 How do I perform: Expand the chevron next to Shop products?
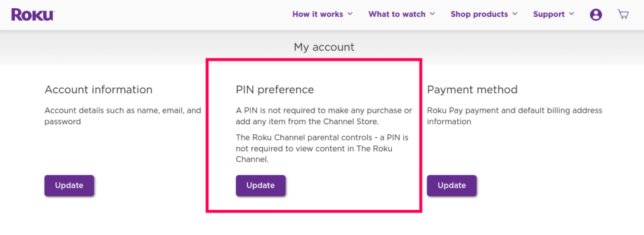tap(514, 14)
